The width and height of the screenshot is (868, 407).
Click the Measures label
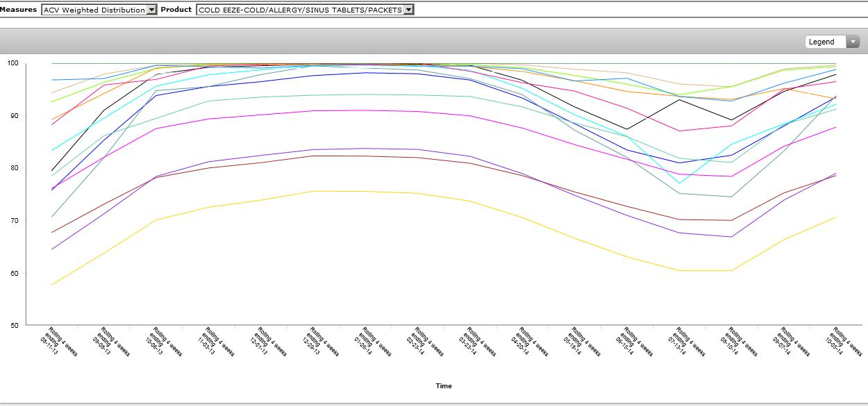pyautogui.click(x=18, y=10)
